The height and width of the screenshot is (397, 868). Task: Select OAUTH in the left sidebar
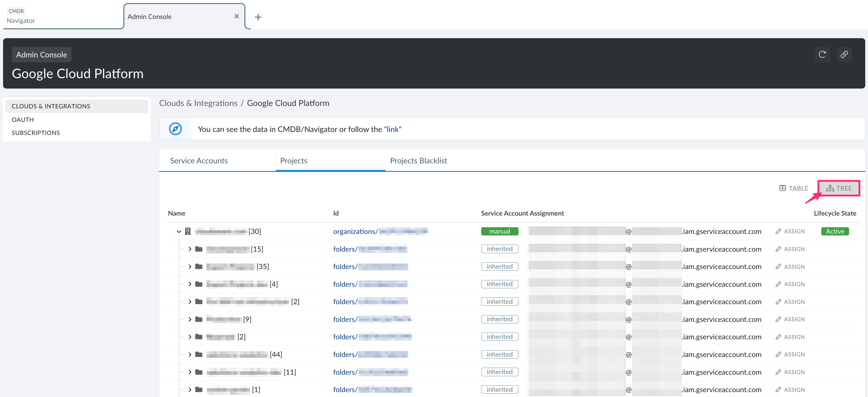coord(23,119)
